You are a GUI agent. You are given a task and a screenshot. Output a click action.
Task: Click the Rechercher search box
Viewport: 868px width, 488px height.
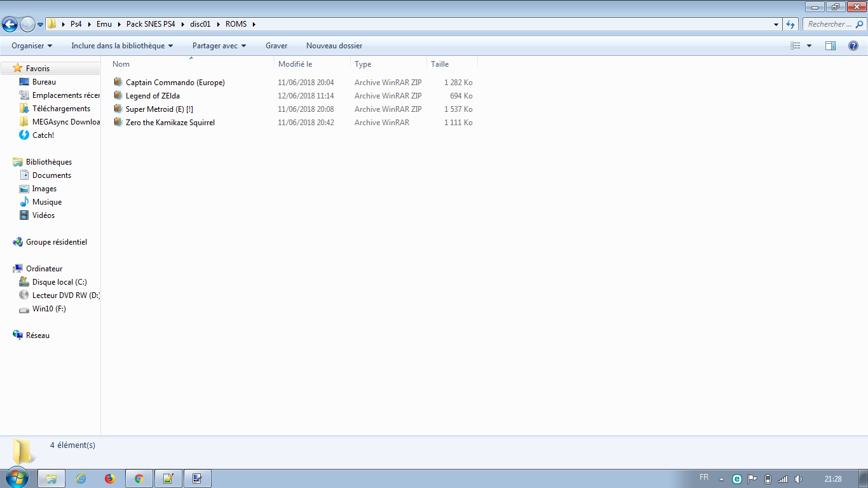834,24
